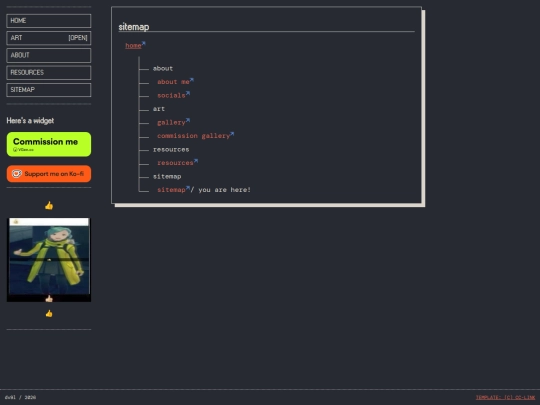Click Support me on Ko-fi button
Viewport: 540px width, 405px height.
click(49, 174)
